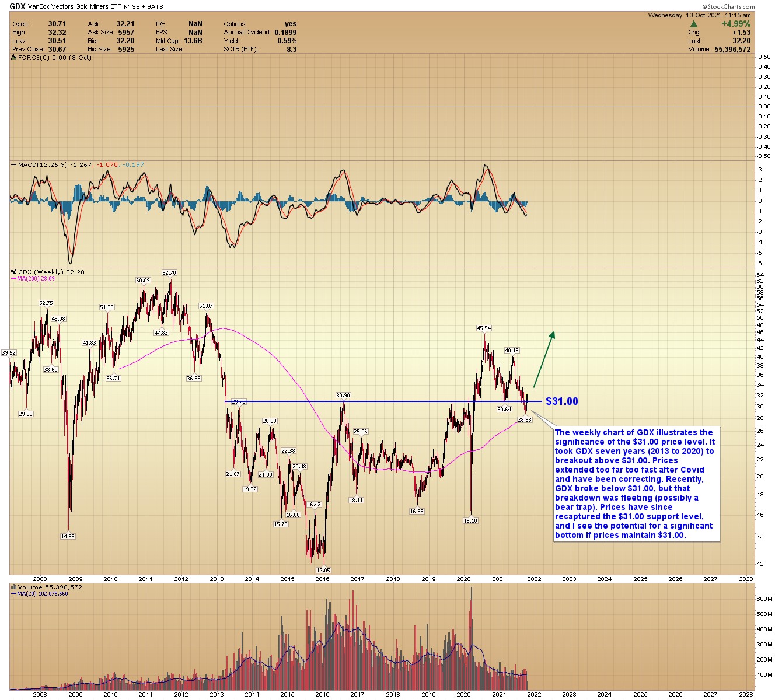Select the Ask Size value 5957
Viewport: 782px width, 700px height.
coord(126,33)
